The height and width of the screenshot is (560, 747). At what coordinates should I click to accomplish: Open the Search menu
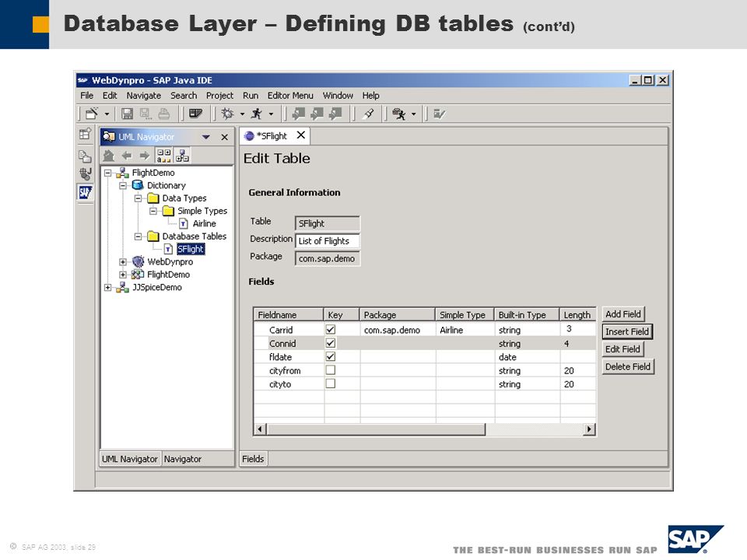(184, 95)
